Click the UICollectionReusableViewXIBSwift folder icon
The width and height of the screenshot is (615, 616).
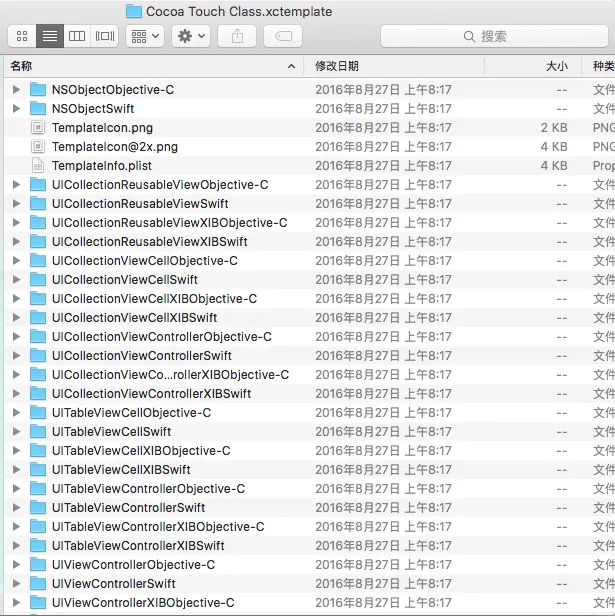click(x=38, y=242)
